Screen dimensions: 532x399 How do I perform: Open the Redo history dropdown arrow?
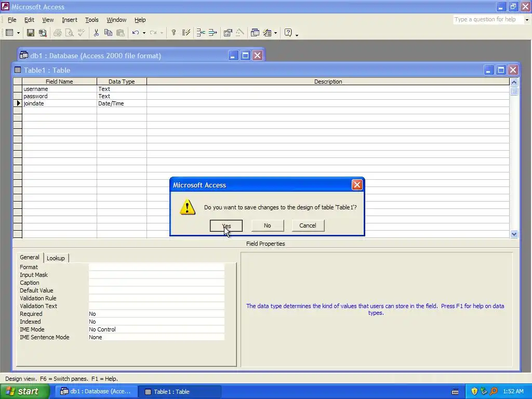pos(162,33)
